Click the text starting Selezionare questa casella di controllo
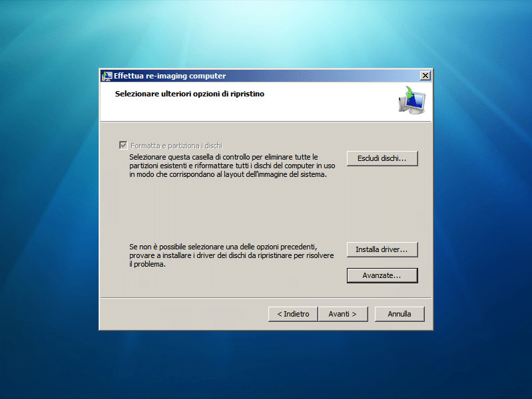Viewport: 532px width, 399px height. 232,166
